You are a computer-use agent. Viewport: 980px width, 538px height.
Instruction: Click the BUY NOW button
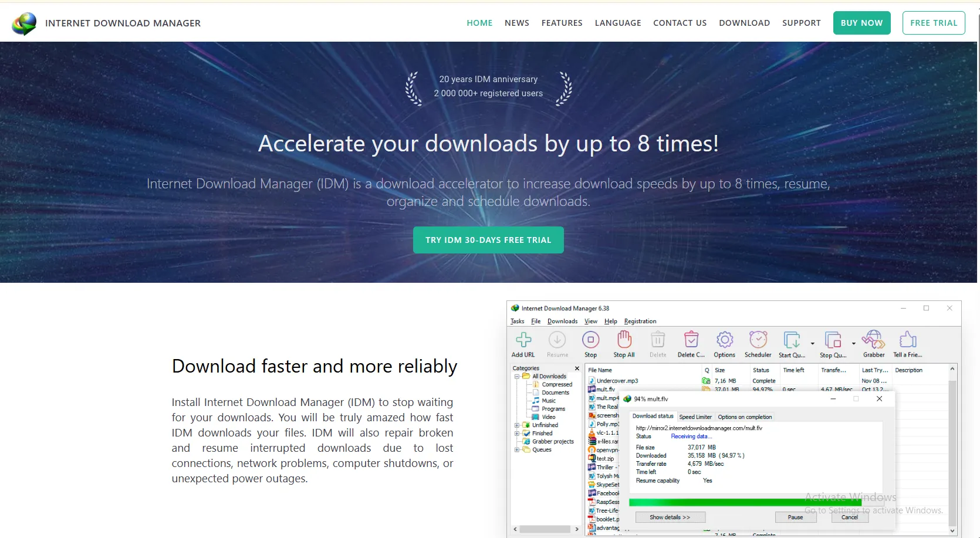[861, 23]
